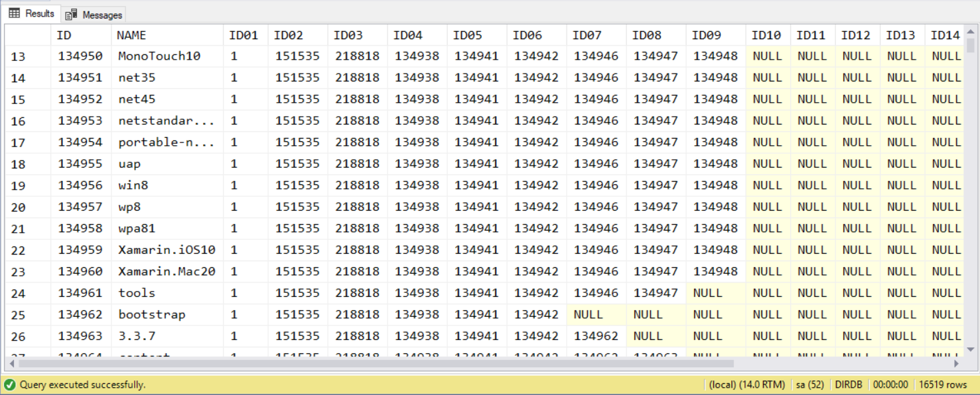This screenshot has height=395, width=980.
Task: Click the green query success checkmark icon
Action: point(9,384)
